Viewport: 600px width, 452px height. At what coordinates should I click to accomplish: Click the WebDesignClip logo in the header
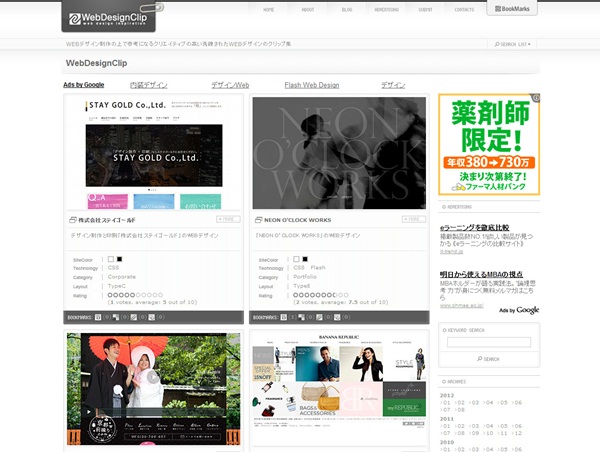(108, 18)
